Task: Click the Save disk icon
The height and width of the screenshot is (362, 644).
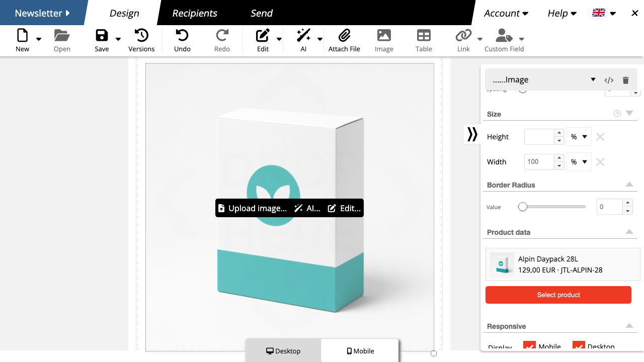Action: pyautogui.click(x=102, y=35)
